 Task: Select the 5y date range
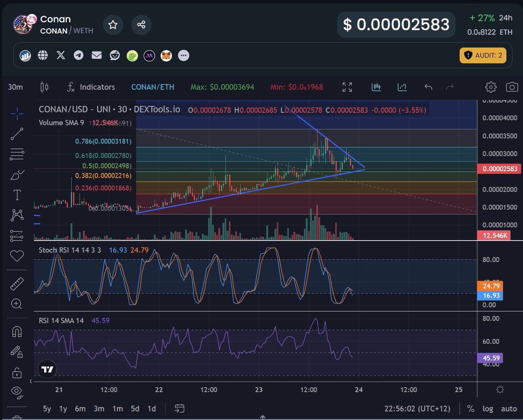[47, 409]
